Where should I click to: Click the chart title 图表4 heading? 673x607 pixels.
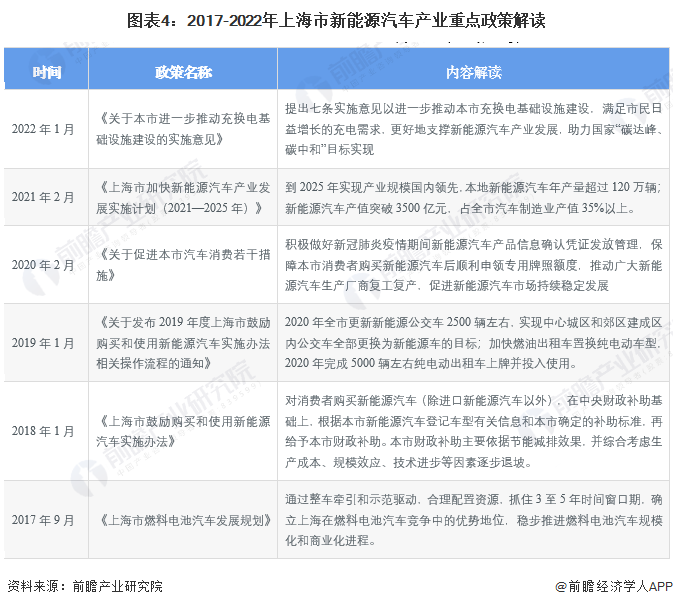(x=336, y=20)
